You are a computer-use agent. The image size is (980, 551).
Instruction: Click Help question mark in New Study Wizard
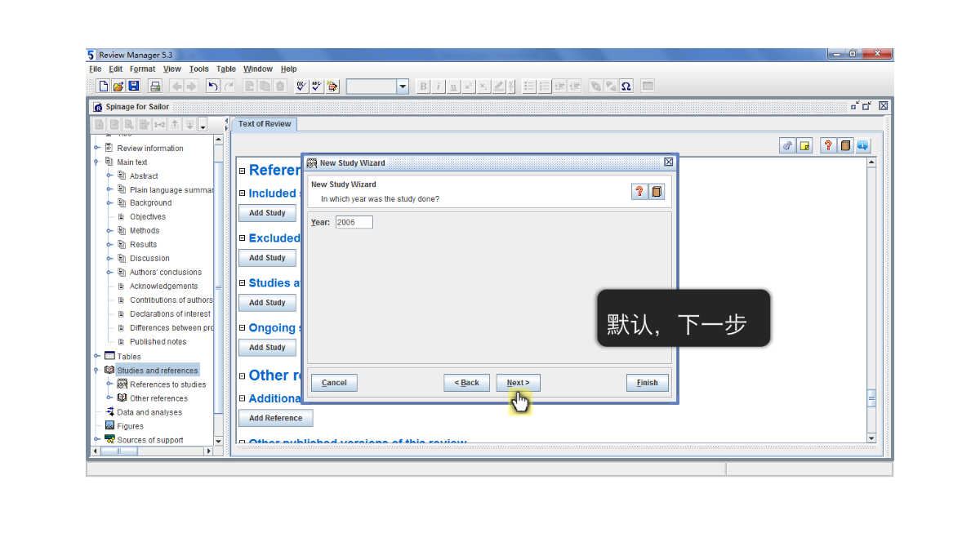coord(639,191)
